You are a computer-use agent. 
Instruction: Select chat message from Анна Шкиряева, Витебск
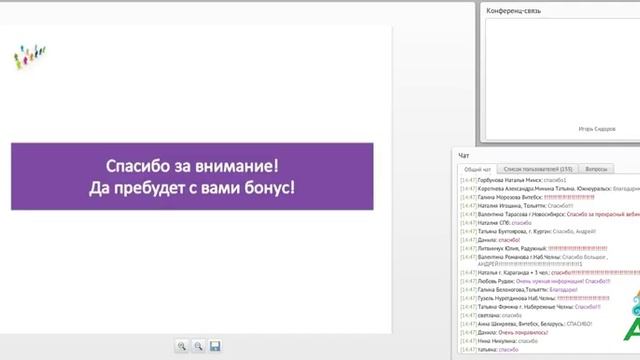click(x=526, y=324)
